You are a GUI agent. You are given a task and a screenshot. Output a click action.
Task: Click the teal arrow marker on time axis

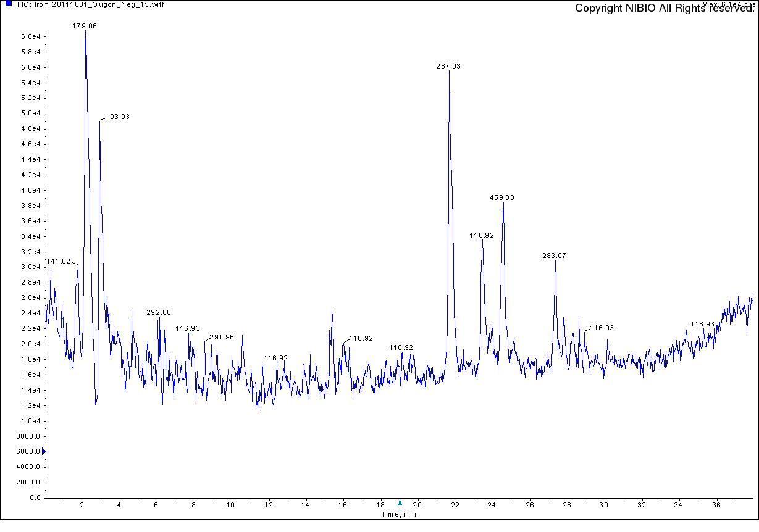pos(400,504)
